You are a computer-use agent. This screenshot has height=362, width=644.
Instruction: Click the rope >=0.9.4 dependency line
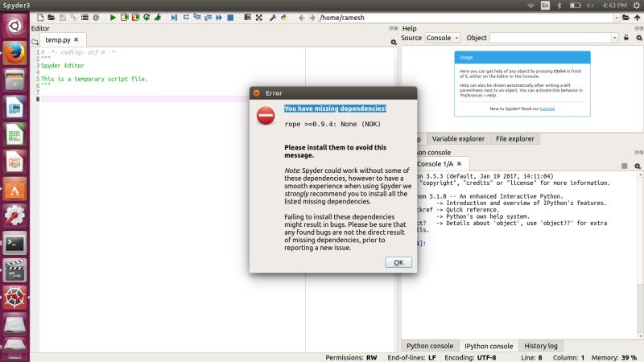(332, 124)
